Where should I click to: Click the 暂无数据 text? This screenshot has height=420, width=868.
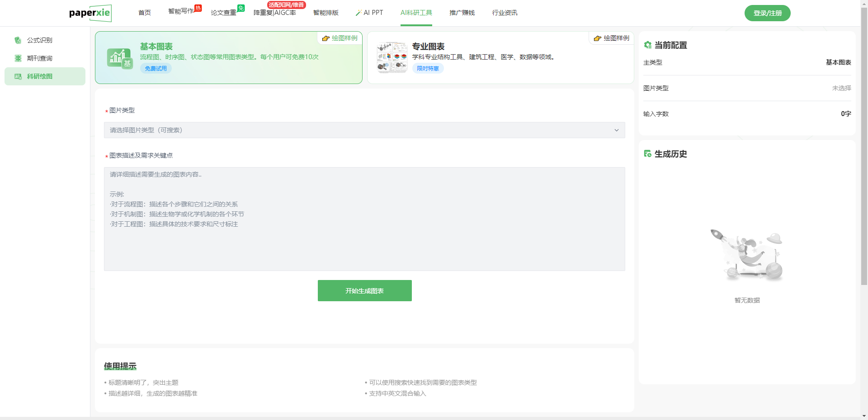[x=747, y=300]
